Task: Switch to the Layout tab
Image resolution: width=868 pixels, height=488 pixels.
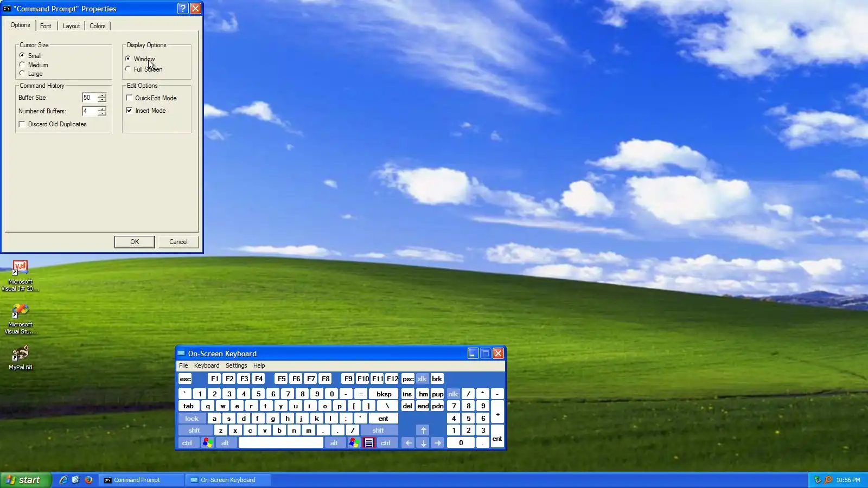Action: (71, 26)
